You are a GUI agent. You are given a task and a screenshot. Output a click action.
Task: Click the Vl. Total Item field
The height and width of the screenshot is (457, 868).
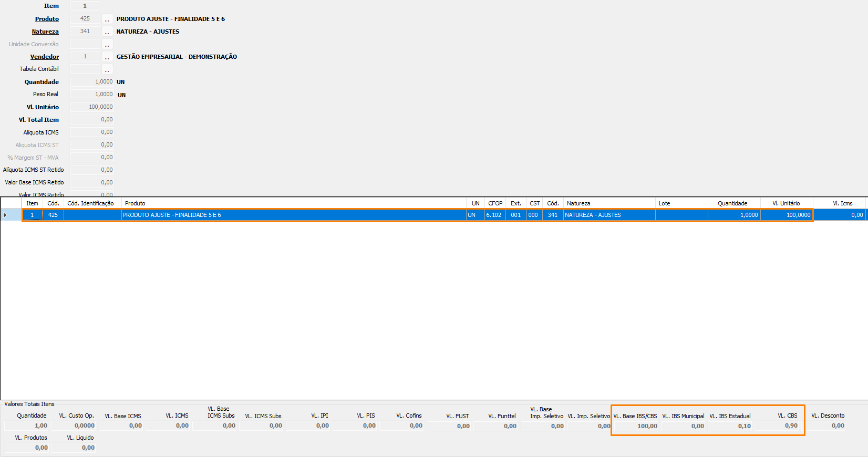(x=92, y=120)
